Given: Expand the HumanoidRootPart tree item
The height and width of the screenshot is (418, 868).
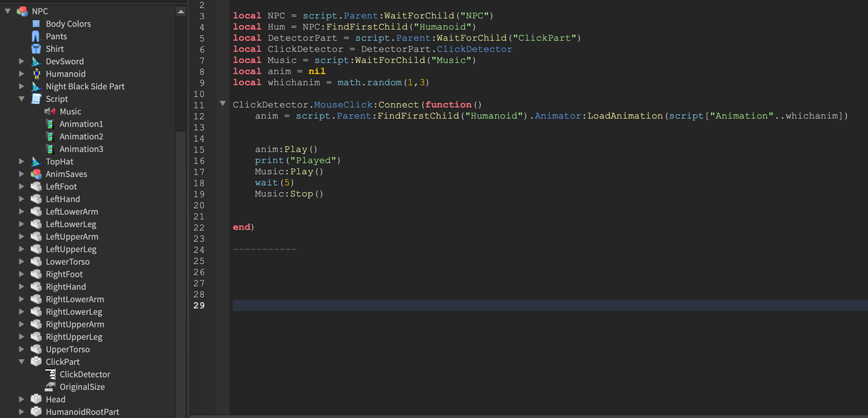Looking at the screenshot, I should click(x=21, y=411).
